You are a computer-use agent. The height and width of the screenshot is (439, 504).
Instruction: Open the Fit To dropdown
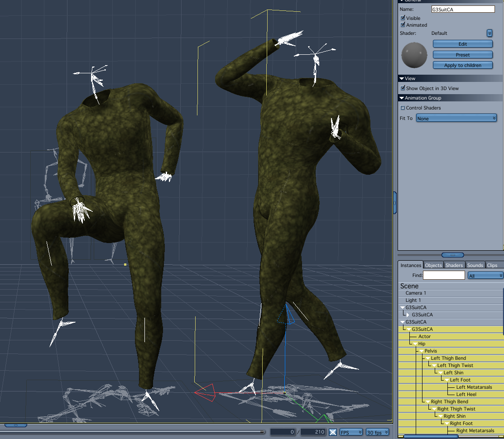pos(456,118)
